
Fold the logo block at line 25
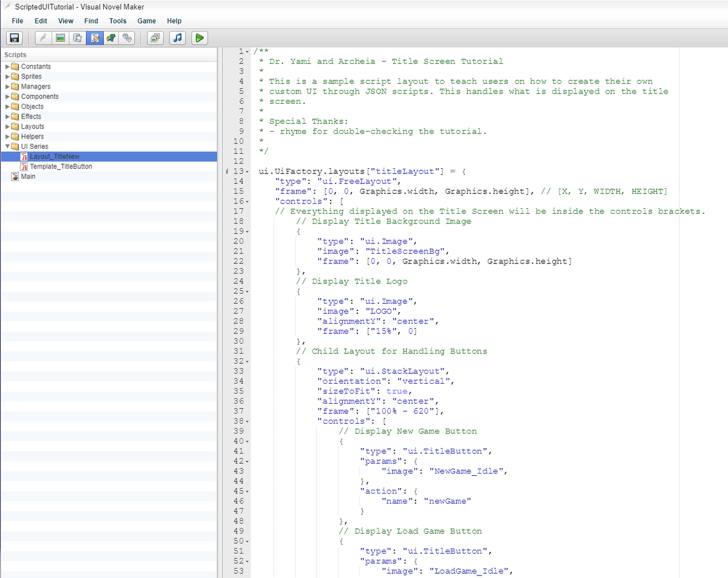coord(248,291)
